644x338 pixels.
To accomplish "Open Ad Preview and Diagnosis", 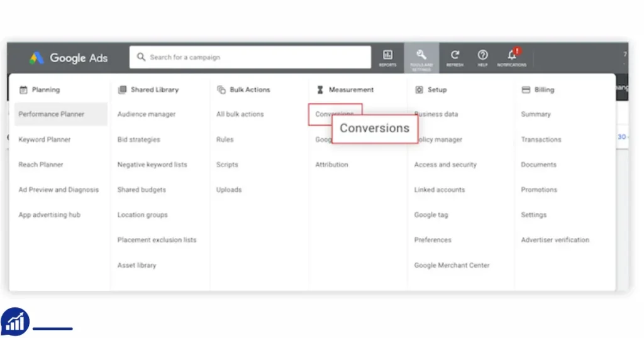I will (x=58, y=190).
